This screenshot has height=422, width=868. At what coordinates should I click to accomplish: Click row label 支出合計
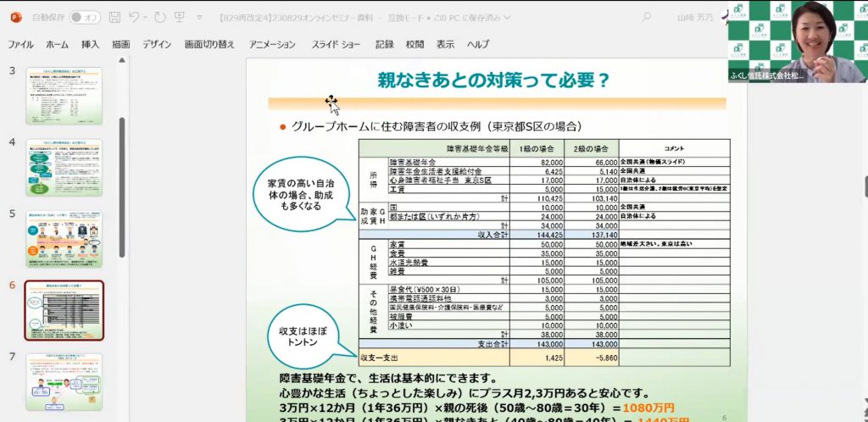tap(492, 344)
